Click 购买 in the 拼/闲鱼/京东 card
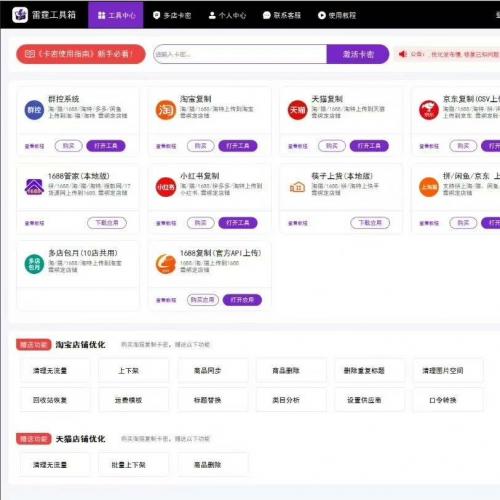 [463, 223]
